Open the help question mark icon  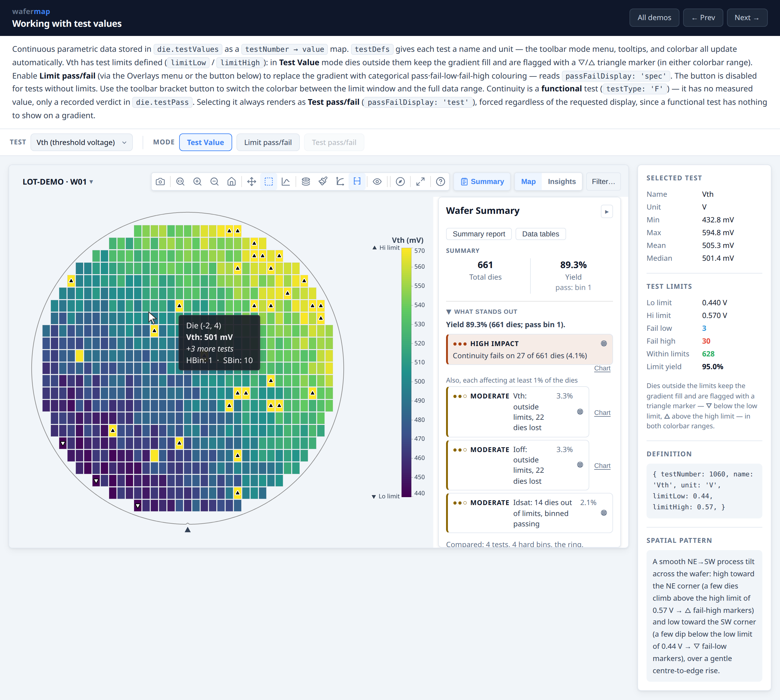(440, 182)
